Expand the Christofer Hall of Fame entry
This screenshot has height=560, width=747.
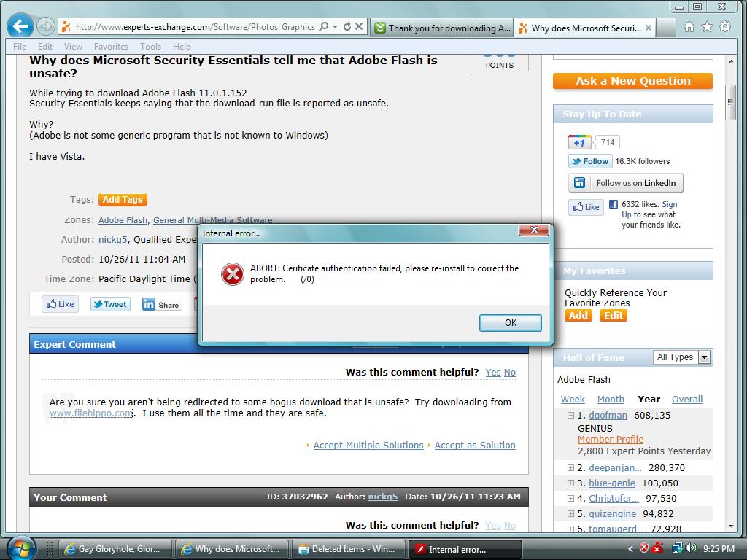coord(570,498)
